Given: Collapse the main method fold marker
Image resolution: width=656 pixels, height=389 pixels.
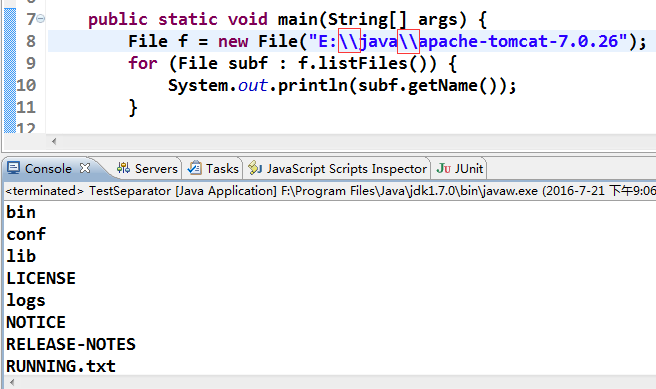Looking at the screenshot, I should point(41,19).
